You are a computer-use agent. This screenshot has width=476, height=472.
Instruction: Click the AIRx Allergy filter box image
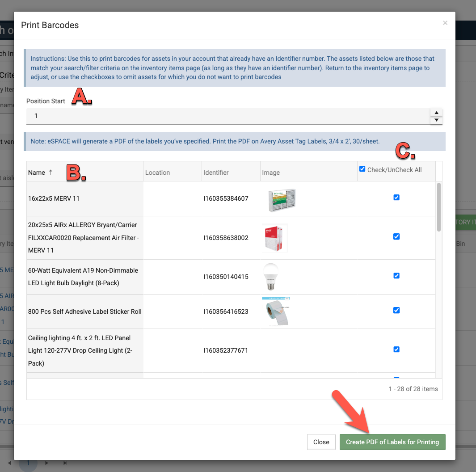point(275,238)
